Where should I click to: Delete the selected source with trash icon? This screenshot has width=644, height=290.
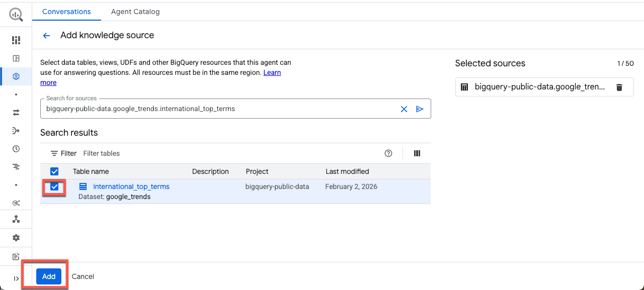click(x=619, y=87)
